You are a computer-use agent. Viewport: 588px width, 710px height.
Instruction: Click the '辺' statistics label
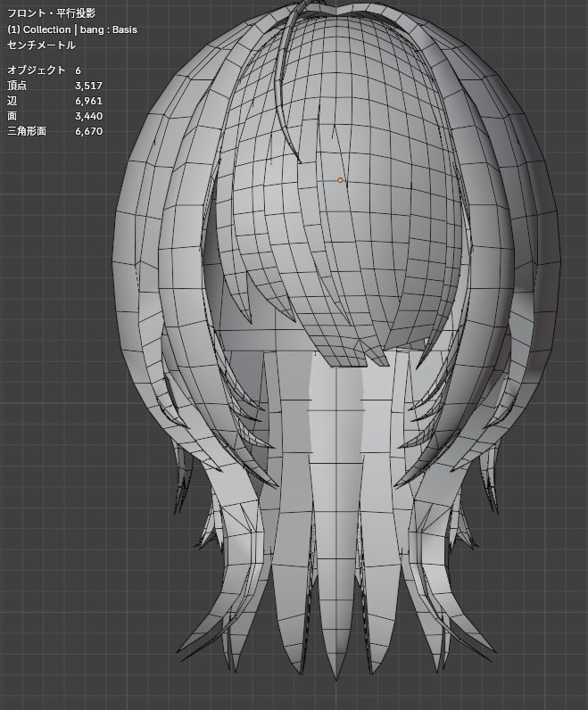(12, 101)
